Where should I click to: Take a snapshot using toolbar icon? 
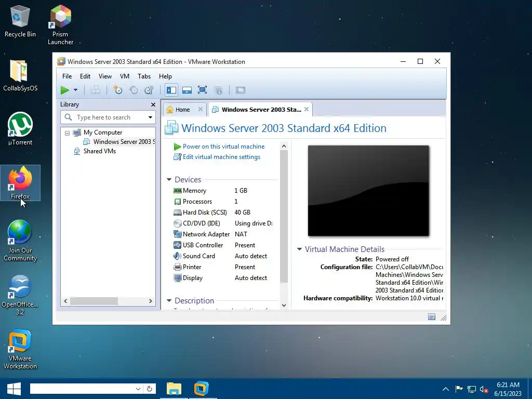tap(118, 90)
